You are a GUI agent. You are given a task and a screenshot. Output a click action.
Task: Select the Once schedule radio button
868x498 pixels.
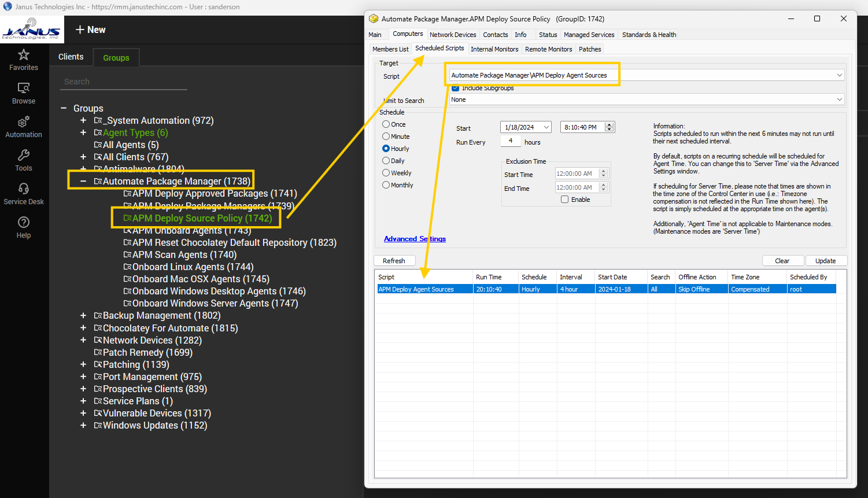click(x=386, y=124)
